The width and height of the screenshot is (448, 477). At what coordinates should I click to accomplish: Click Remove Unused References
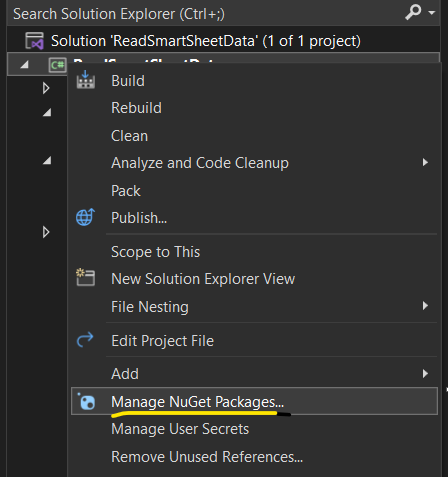click(207, 457)
